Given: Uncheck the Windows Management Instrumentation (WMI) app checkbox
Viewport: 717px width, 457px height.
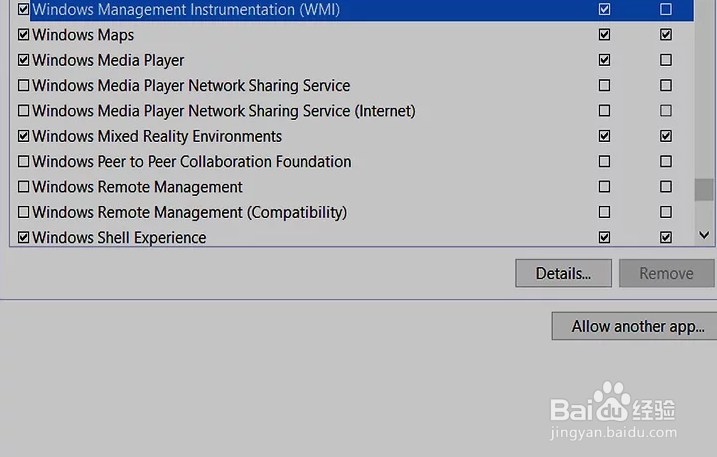Looking at the screenshot, I should [23, 9].
